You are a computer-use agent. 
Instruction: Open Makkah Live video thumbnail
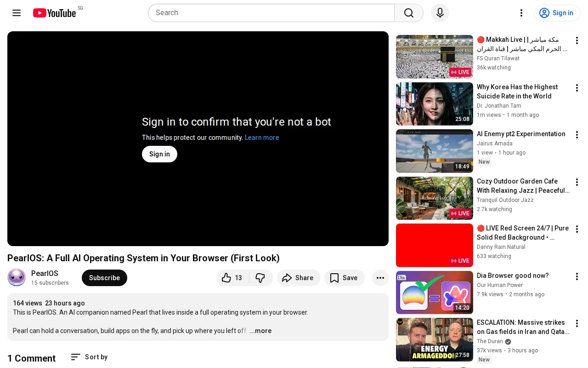pos(435,57)
